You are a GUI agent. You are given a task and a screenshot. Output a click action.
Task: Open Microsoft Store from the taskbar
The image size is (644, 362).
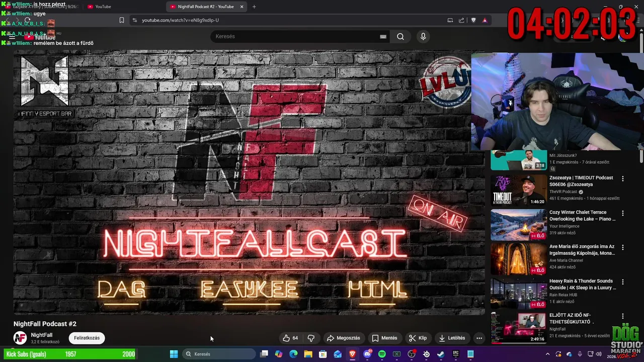click(x=323, y=354)
